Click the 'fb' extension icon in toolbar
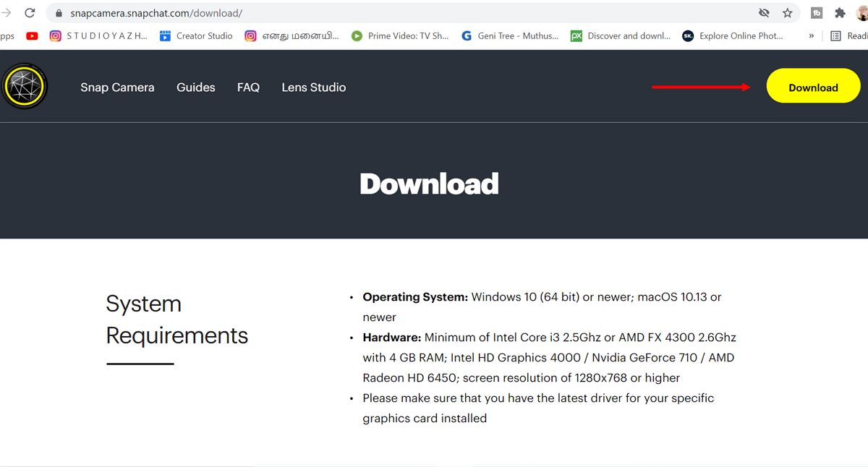The width and height of the screenshot is (868, 467). click(817, 13)
